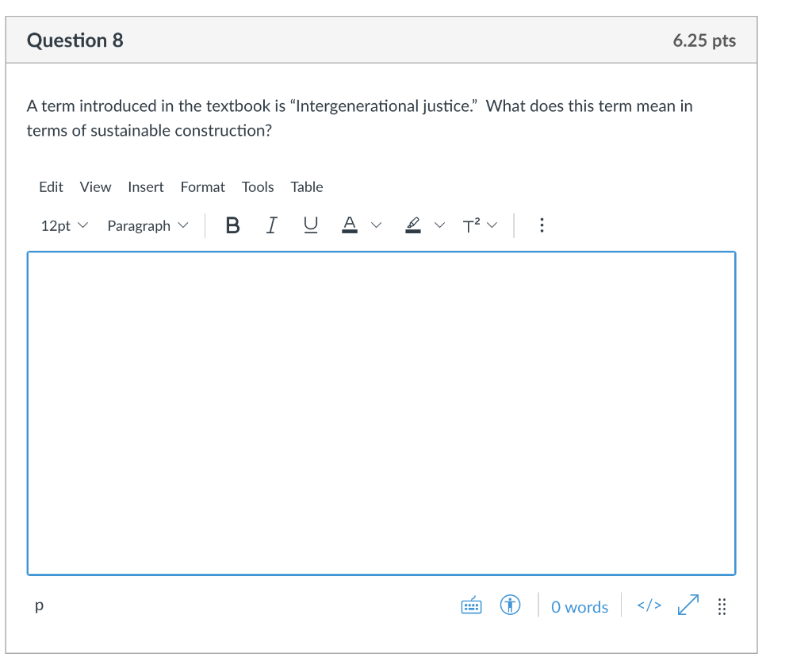Run the accessibility checker
This screenshot has height=665, width=812.
510,605
